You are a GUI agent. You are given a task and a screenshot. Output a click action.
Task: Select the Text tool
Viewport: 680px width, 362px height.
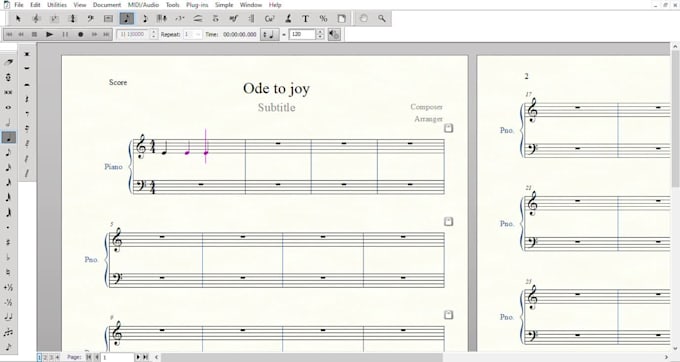(x=305, y=18)
